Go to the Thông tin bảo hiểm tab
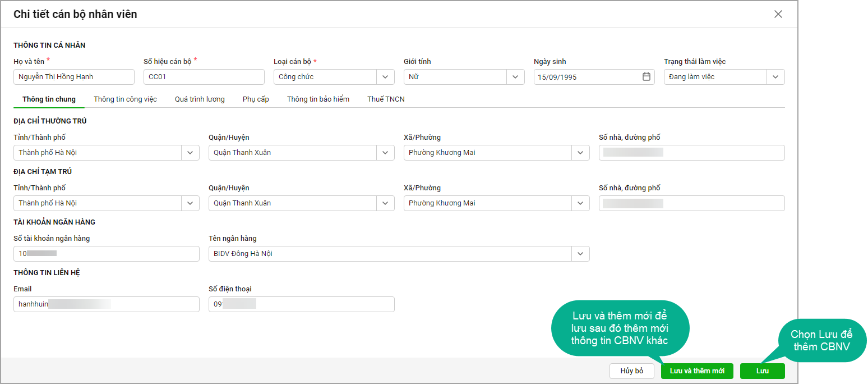The width and height of the screenshot is (868, 384). (318, 99)
